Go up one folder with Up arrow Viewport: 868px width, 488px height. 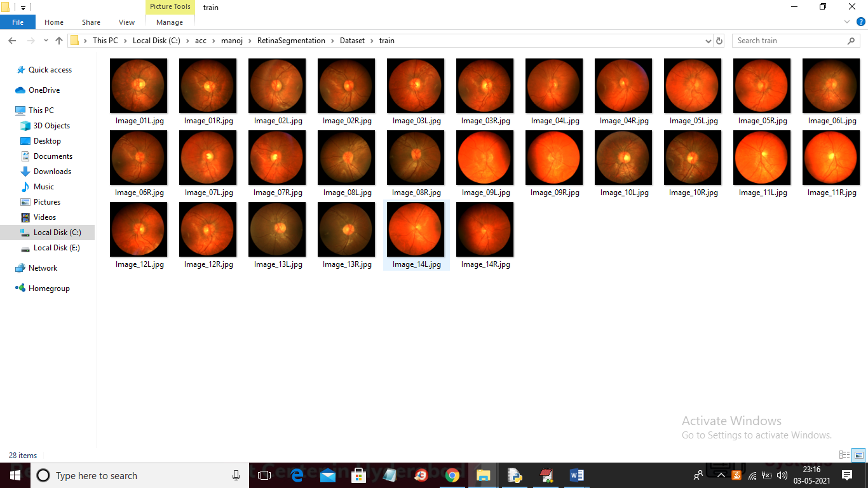tap(59, 41)
